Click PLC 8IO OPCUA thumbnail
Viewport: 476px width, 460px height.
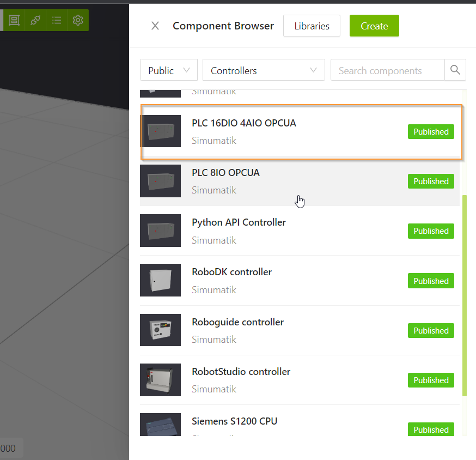point(160,181)
